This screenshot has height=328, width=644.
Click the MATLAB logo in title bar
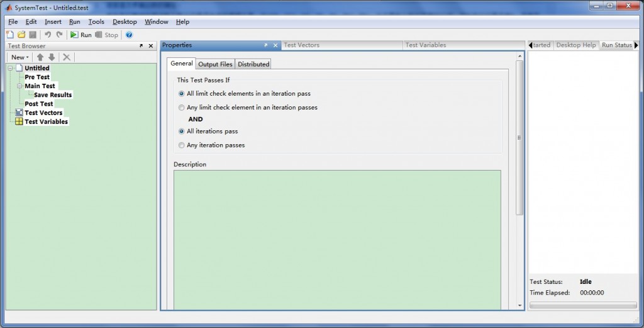9,8
